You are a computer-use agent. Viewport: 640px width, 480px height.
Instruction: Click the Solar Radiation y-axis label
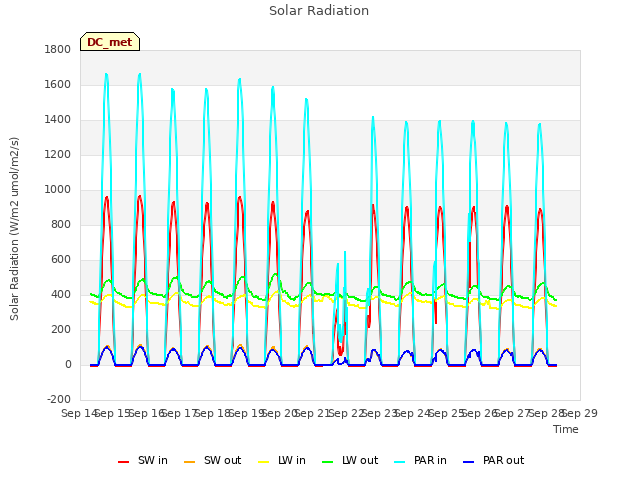[x=14, y=229]
